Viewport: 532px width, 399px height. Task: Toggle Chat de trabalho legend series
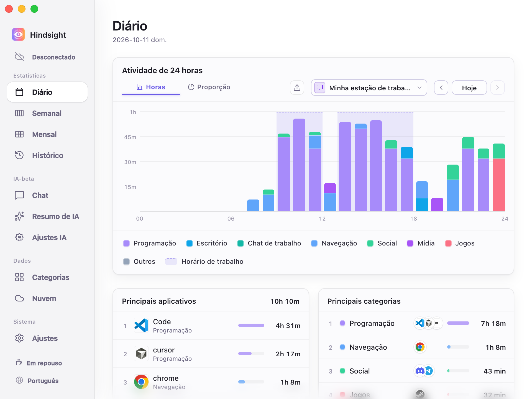point(269,243)
